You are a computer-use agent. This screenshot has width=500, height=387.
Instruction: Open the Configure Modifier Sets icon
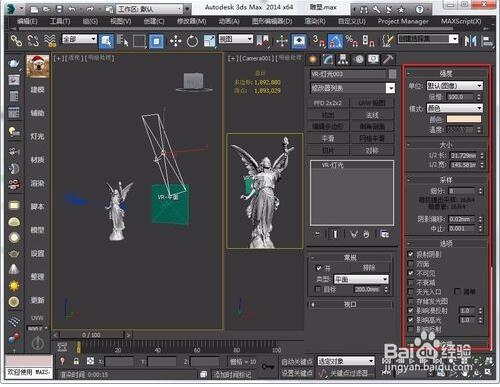384,234
